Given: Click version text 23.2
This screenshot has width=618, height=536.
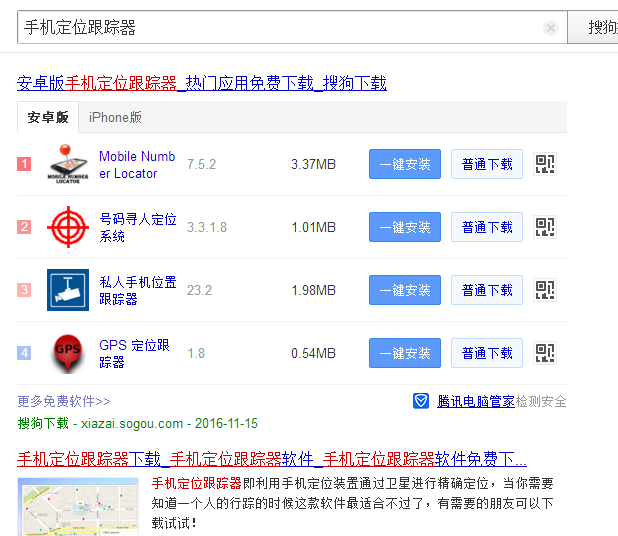Looking at the screenshot, I should 199,290.
